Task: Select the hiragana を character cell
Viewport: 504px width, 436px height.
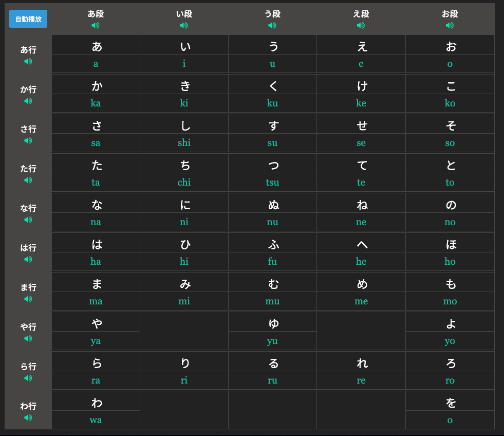Action: [x=450, y=402]
